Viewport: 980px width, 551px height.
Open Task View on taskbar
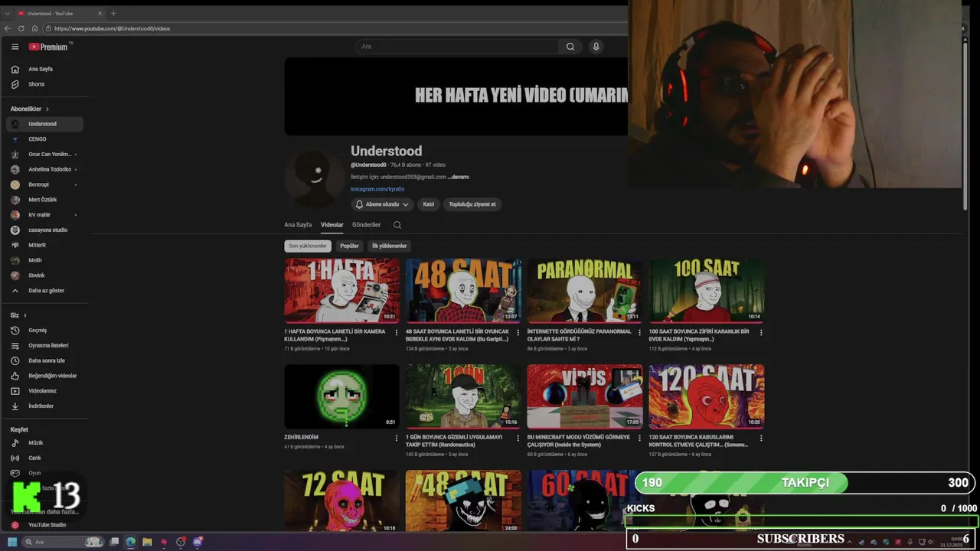click(x=114, y=542)
